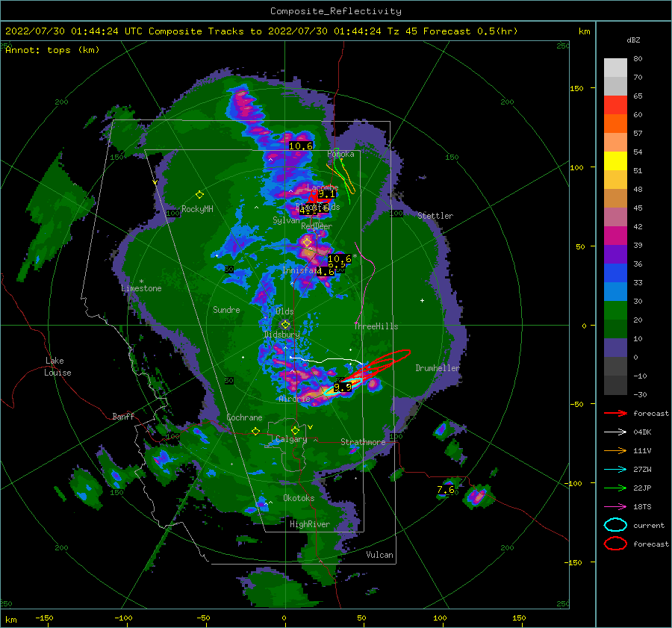Click the Banff label

(123, 417)
